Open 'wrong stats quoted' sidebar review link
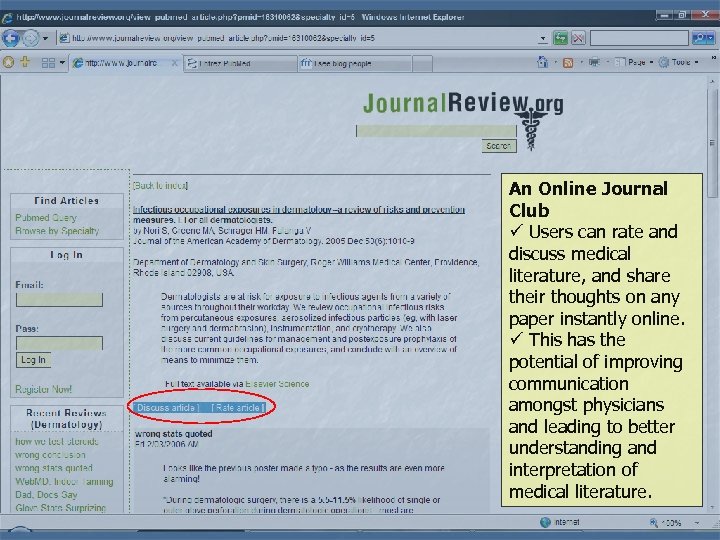This screenshot has height=540, width=720. click(54, 468)
